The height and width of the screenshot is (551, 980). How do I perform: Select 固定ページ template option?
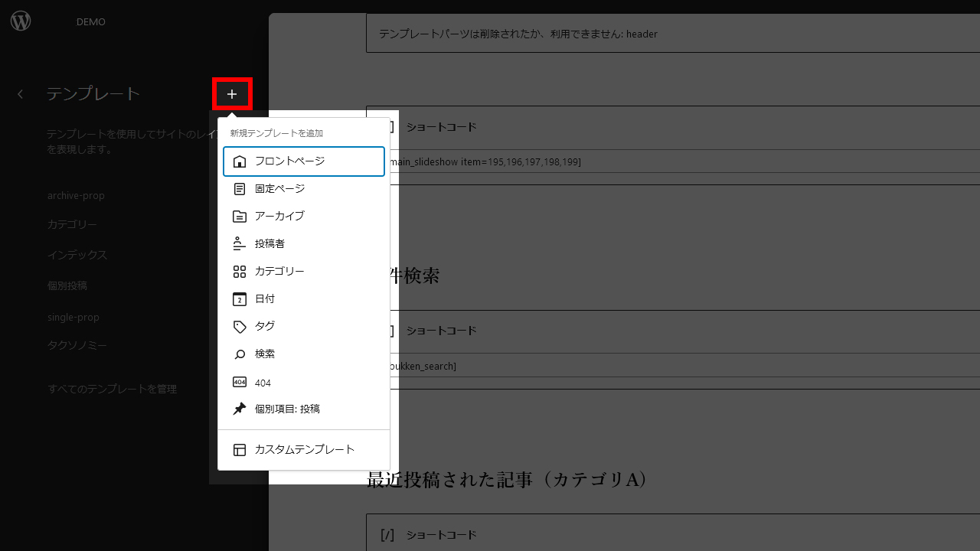click(x=304, y=189)
